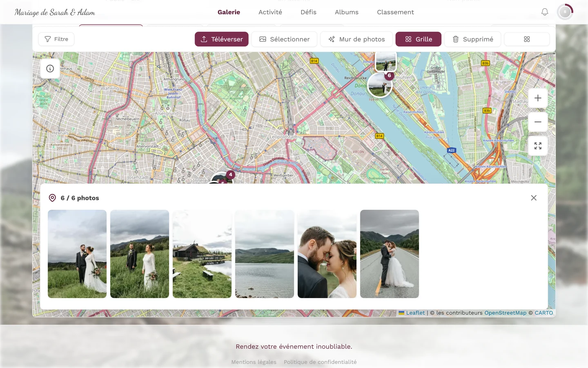Open the lake and hills photo

(x=265, y=254)
